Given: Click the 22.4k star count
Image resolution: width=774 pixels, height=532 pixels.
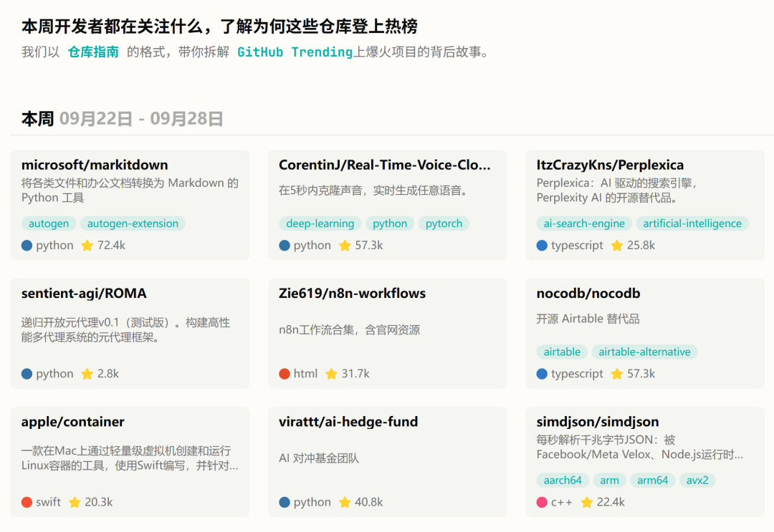Looking at the screenshot, I should (611, 502).
